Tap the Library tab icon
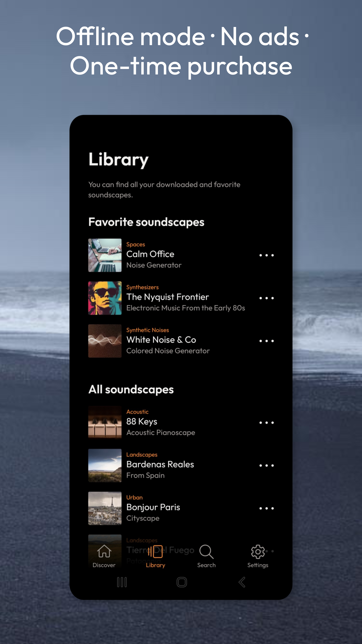This screenshot has width=362, height=644. (x=155, y=551)
